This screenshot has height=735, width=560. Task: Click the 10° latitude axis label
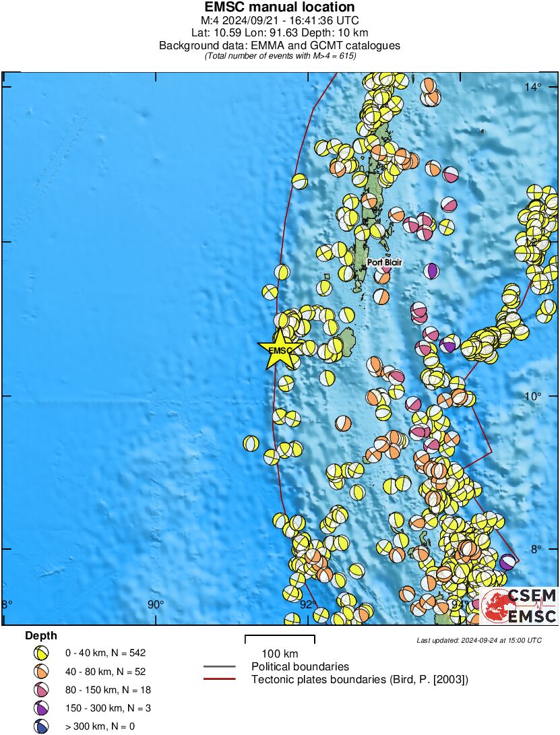click(x=533, y=395)
